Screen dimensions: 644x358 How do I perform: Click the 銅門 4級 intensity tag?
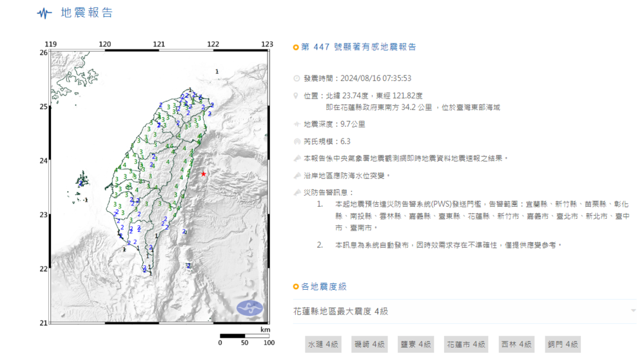pos(563,344)
